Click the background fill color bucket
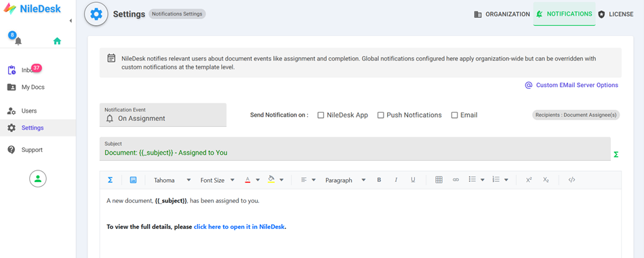This screenshot has width=644, height=258. 271,179
